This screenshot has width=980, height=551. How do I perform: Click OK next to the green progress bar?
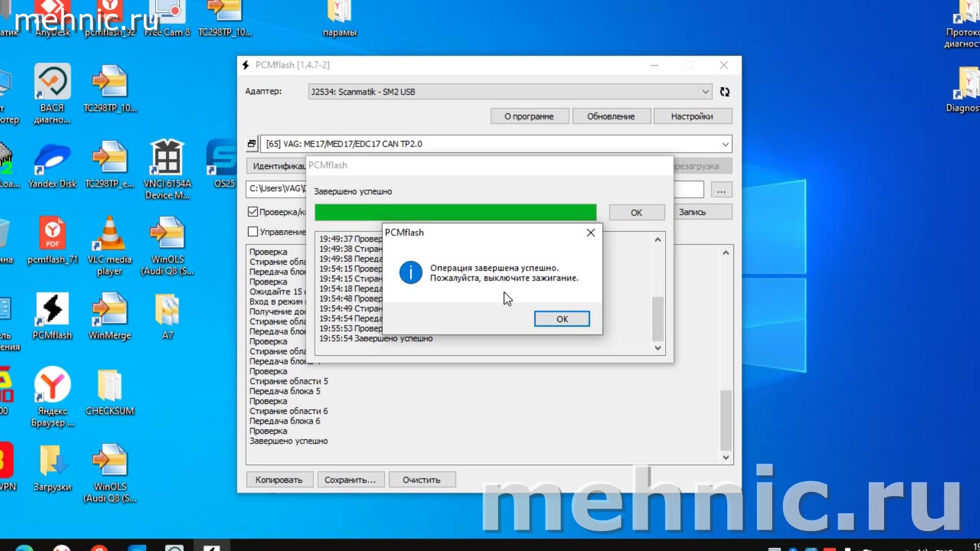click(x=636, y=212)
